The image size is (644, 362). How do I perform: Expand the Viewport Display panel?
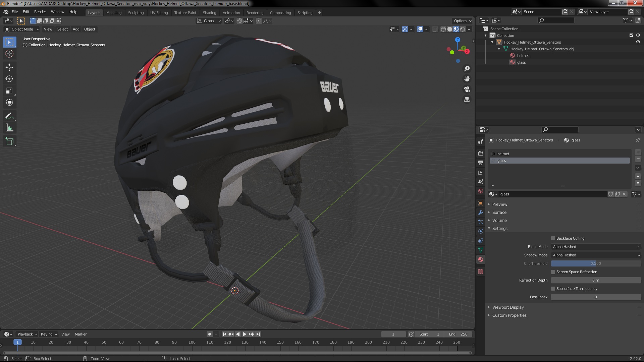[508, 307]
